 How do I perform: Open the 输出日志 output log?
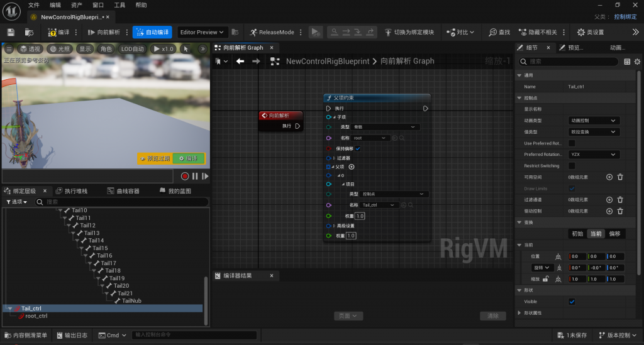(72, 335)
